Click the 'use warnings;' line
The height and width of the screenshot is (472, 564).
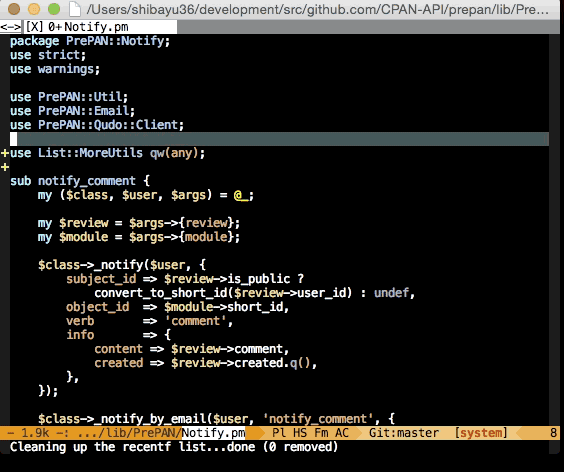pos(55,69)
